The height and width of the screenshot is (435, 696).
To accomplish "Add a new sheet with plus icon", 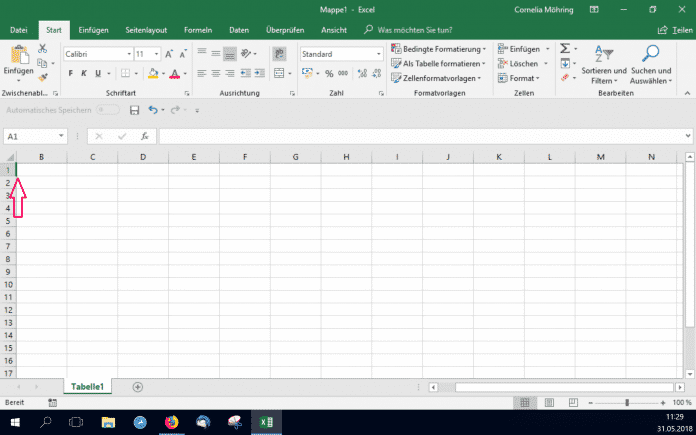I will coord(138,386).
